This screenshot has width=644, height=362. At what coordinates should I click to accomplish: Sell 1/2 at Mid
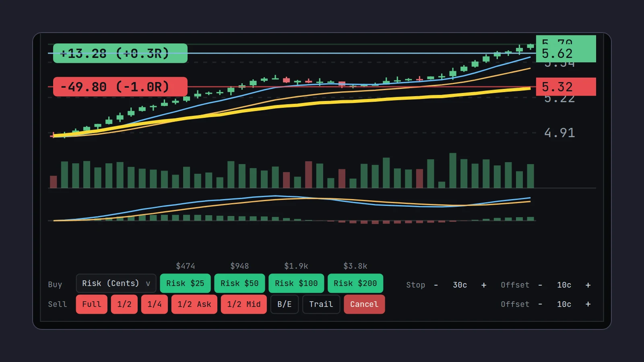[x=244, y=304]
